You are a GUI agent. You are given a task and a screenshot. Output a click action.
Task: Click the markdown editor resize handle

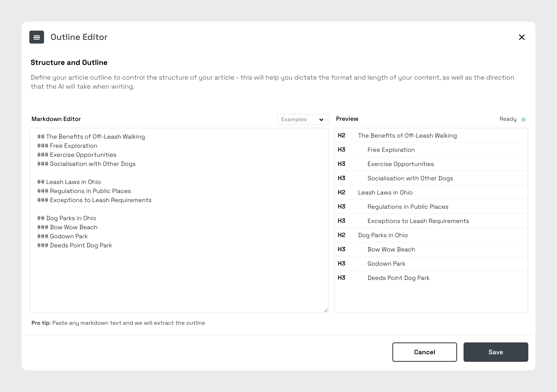pos(326,310)
